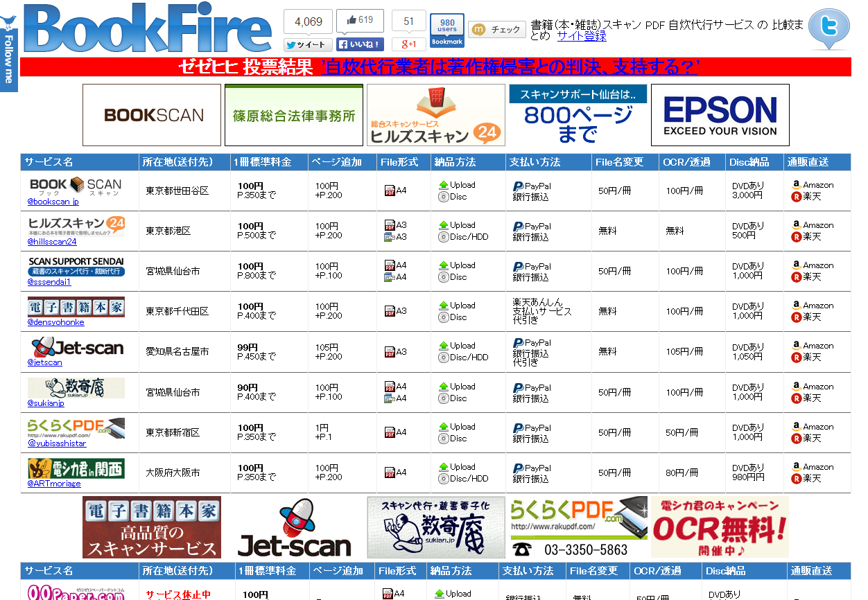
Task: Open the 電子書籍本家 高品質のスキャンサービス banner
Action: (x=152, y=527)
